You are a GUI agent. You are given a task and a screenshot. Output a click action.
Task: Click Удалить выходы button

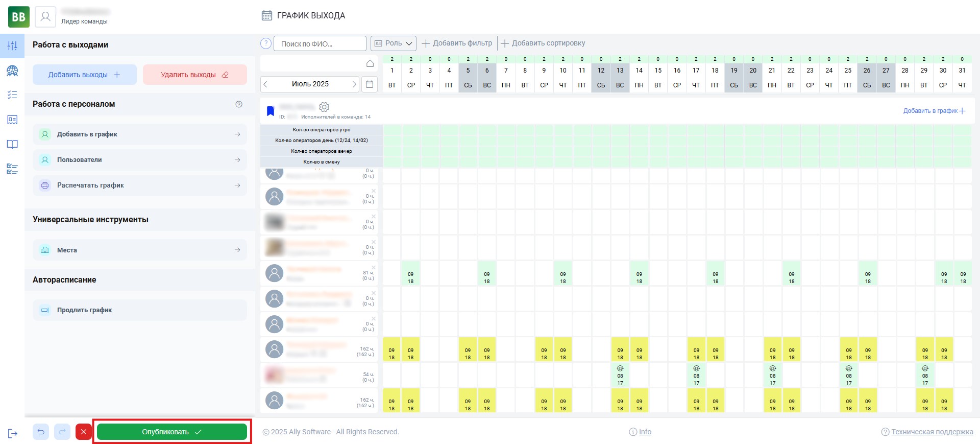tap(195, 75)
